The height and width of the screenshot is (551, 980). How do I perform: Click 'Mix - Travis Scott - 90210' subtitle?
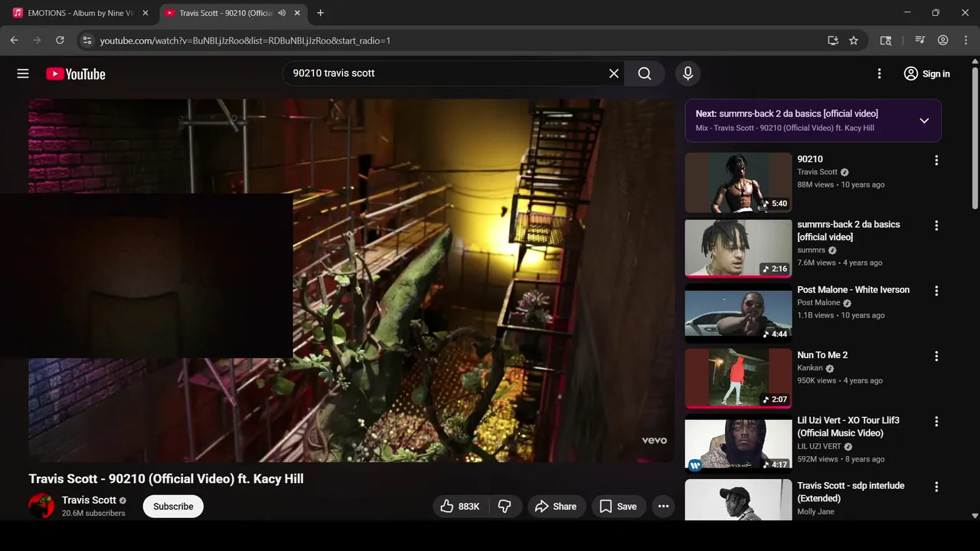tap(785, 128)
